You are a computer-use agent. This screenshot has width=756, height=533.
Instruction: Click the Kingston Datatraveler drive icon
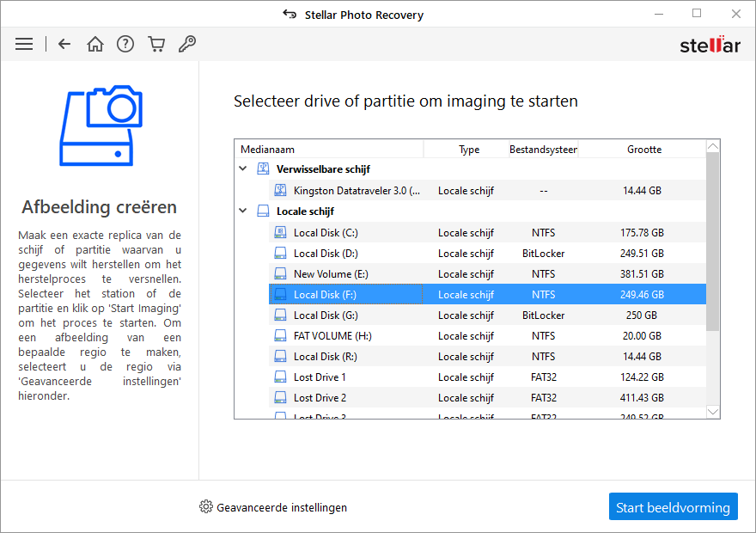click(x=280, y=190)
